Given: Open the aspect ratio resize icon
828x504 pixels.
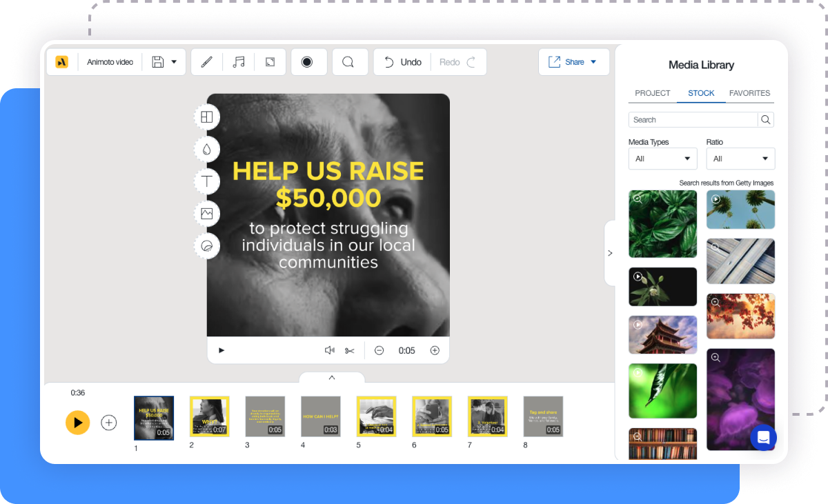Looking at the screenshot, I should point(270,61).
